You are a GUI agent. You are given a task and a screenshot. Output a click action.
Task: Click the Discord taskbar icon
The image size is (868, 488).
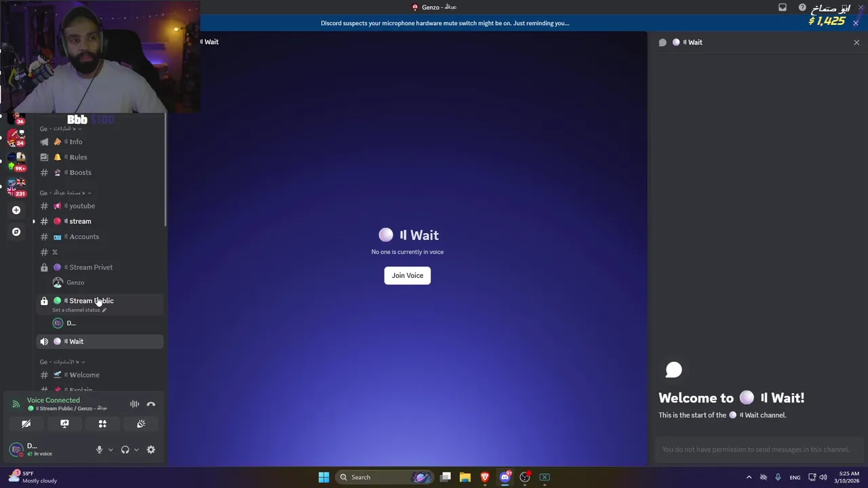click(x=505, y=477)
